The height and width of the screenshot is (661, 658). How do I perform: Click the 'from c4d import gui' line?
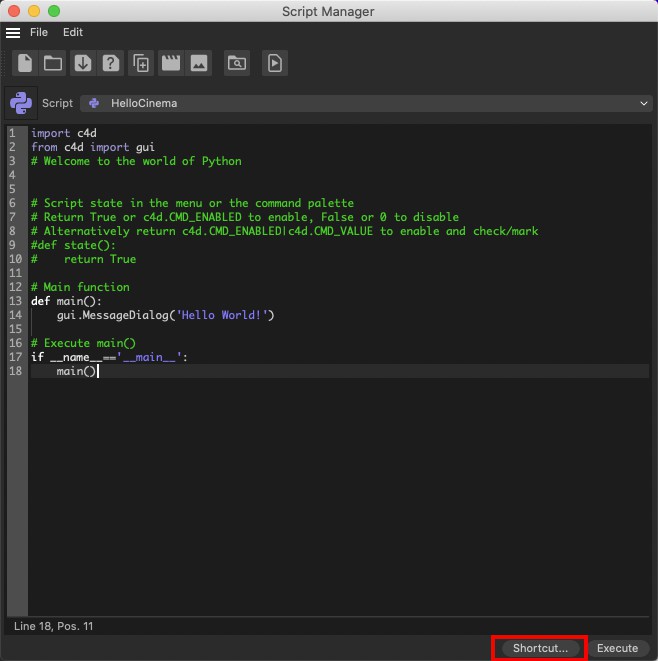pos(93,147)
